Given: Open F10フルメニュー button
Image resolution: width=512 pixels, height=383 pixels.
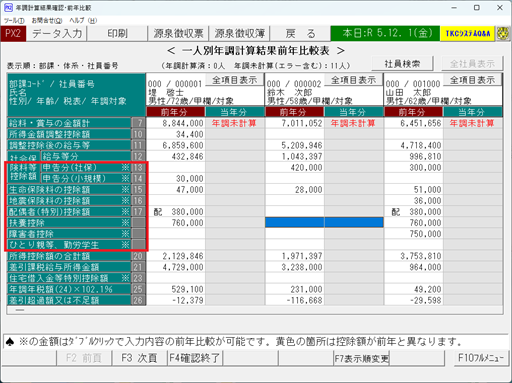Looking at the screenshot, I should (x=481, y=358).
